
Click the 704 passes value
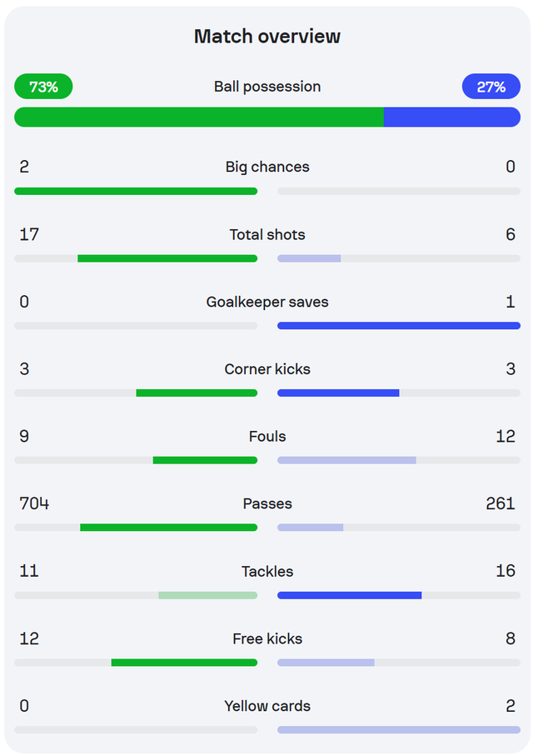click(x=34, y=503)
